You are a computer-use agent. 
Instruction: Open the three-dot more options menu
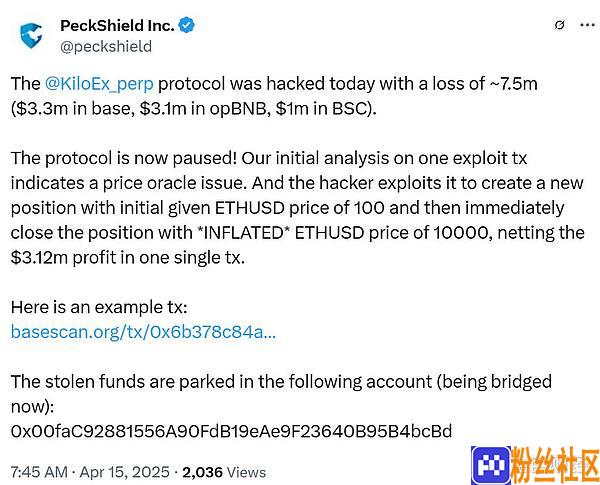[x=587, y=25]
